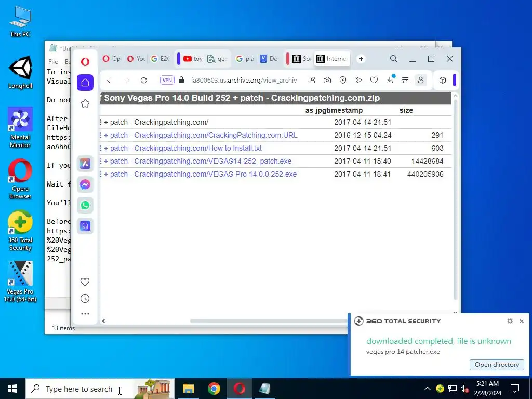Open the send-to-flow arrow icon

358,80
